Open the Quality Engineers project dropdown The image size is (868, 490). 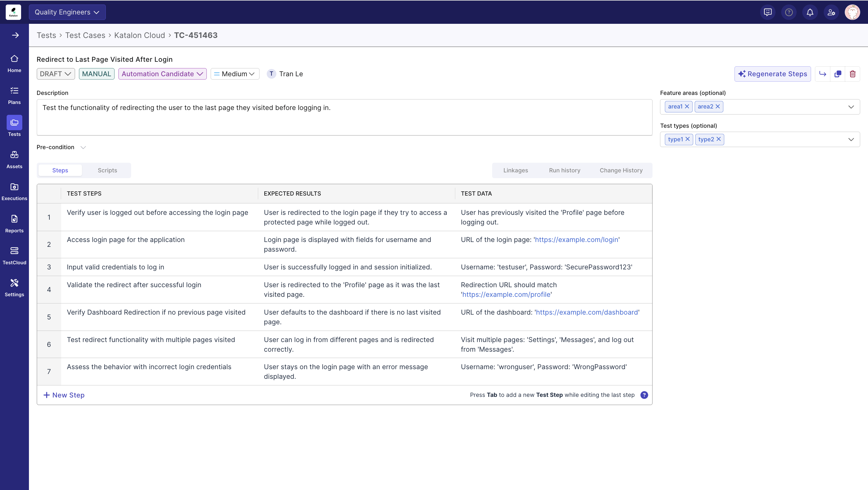pos(67,12)
